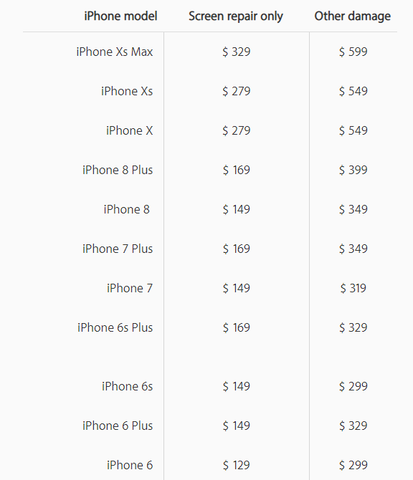Click the $ 599 other damage price

tap(353, 52)
